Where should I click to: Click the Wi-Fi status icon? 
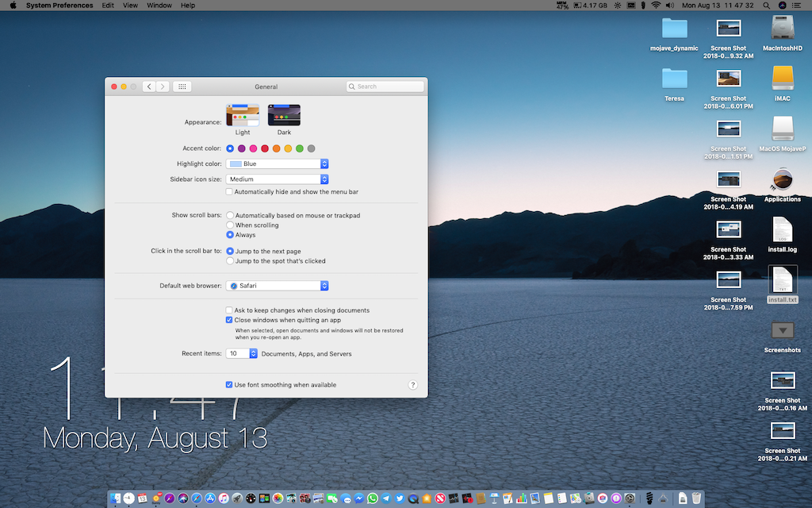pos(656,6)
